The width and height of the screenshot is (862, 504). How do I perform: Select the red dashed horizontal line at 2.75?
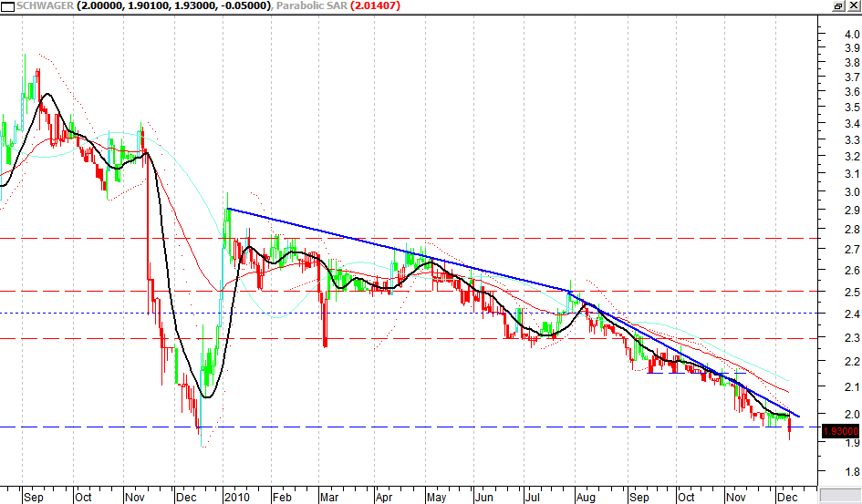pos(409,238)
